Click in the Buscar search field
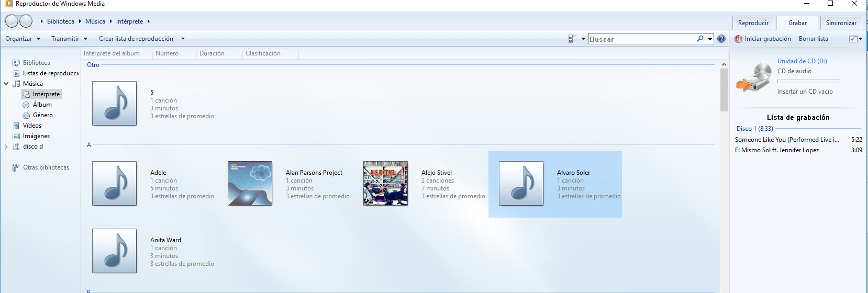This screenshot has height=293, width=868. (x=642, y=39)
